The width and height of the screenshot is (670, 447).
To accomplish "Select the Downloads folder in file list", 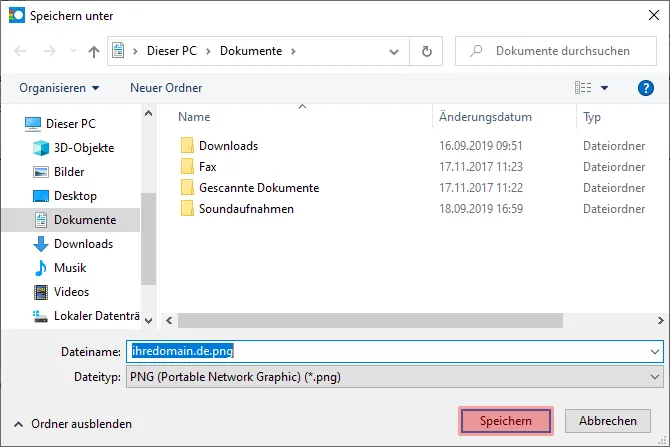I will [229, 146].
